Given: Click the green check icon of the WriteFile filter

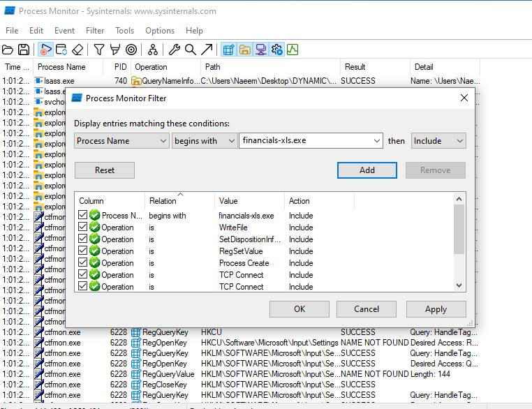Looking at the screenshot, I should pyautogui.click(x=95, y=228).
